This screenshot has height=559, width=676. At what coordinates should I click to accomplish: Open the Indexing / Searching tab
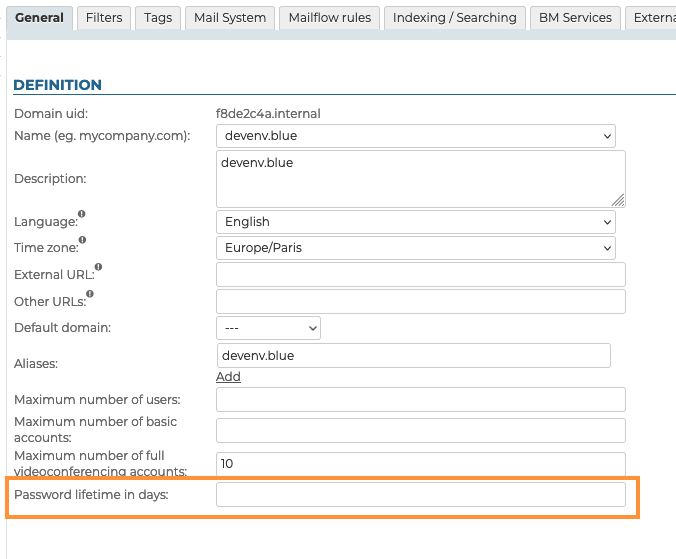(455, 18)
